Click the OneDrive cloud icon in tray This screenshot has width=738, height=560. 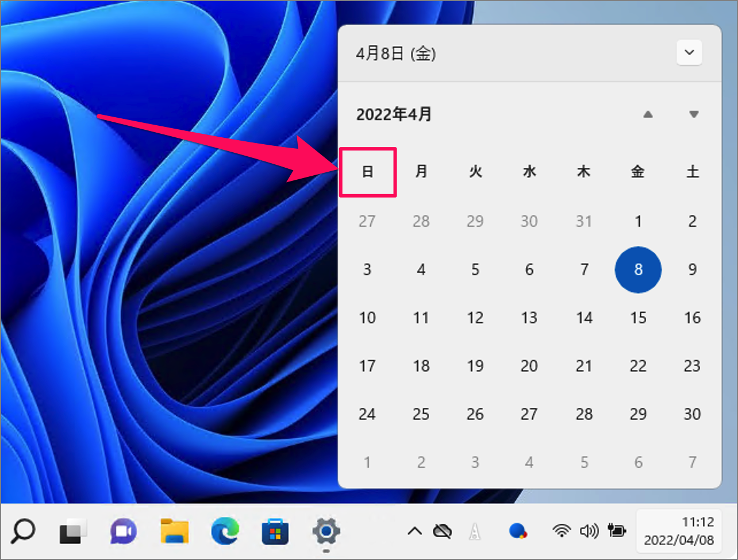point(443,531)
